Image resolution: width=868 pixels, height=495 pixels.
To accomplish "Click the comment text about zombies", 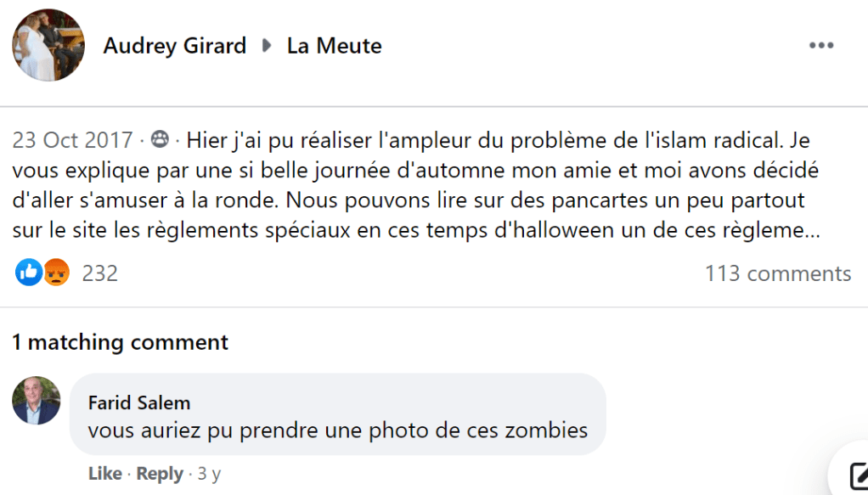I will click(x=338, y=430).
